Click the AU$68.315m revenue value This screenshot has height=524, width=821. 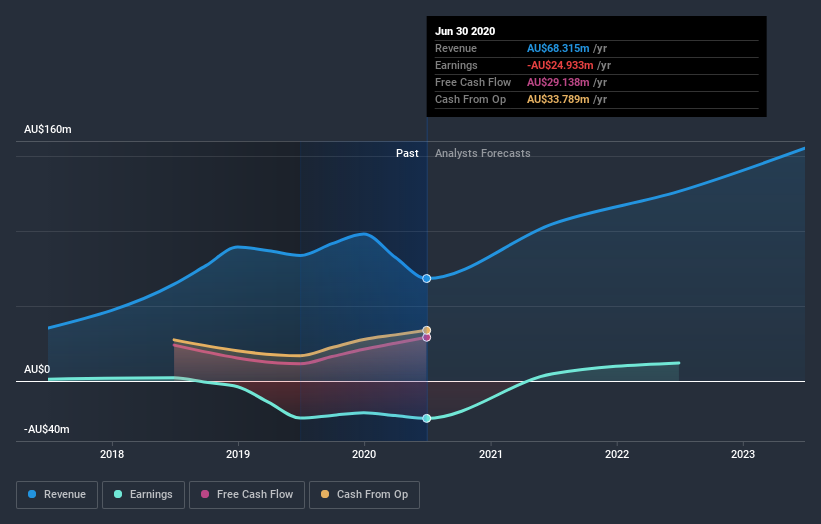click(558, 48)
